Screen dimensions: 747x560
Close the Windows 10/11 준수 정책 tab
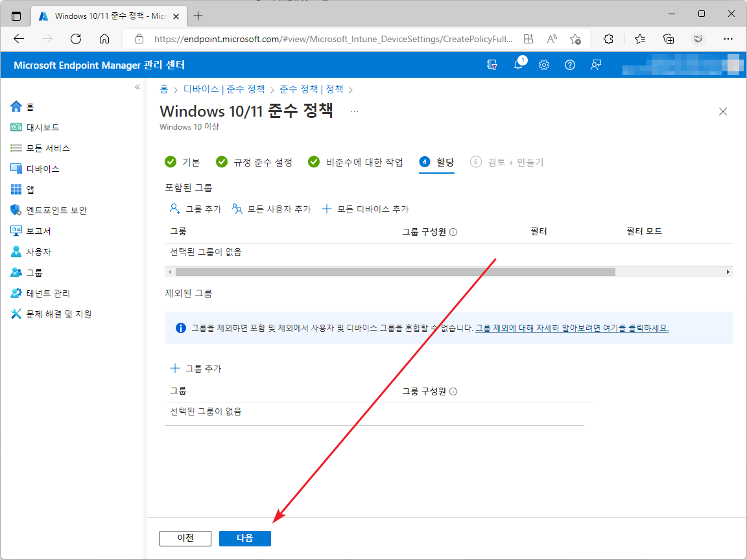click(x=176, y=16)
